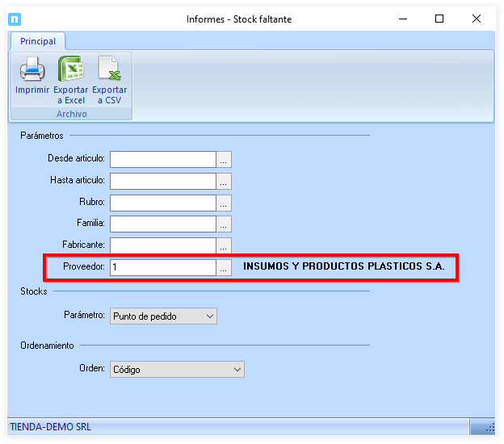Click into the Desde articulo text box
The height and width of the screenshot is (444, 504).
click(163, 159)
